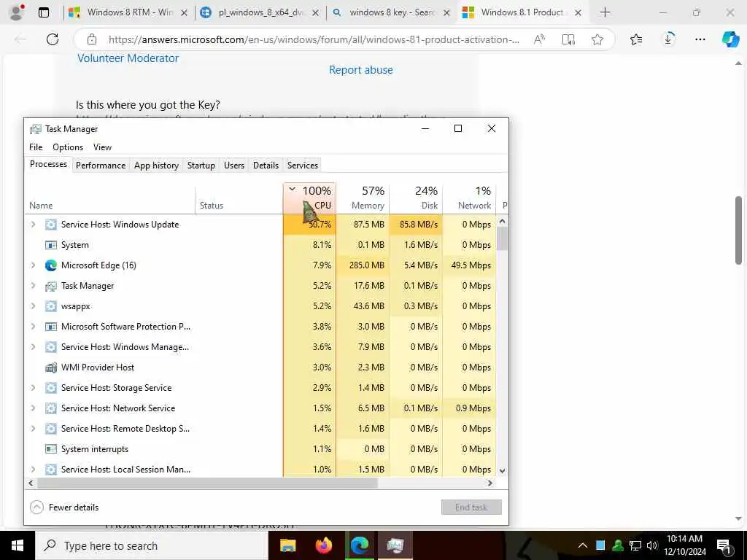
Task: Expand the Task Manager process row
Action: pos(33,286)
